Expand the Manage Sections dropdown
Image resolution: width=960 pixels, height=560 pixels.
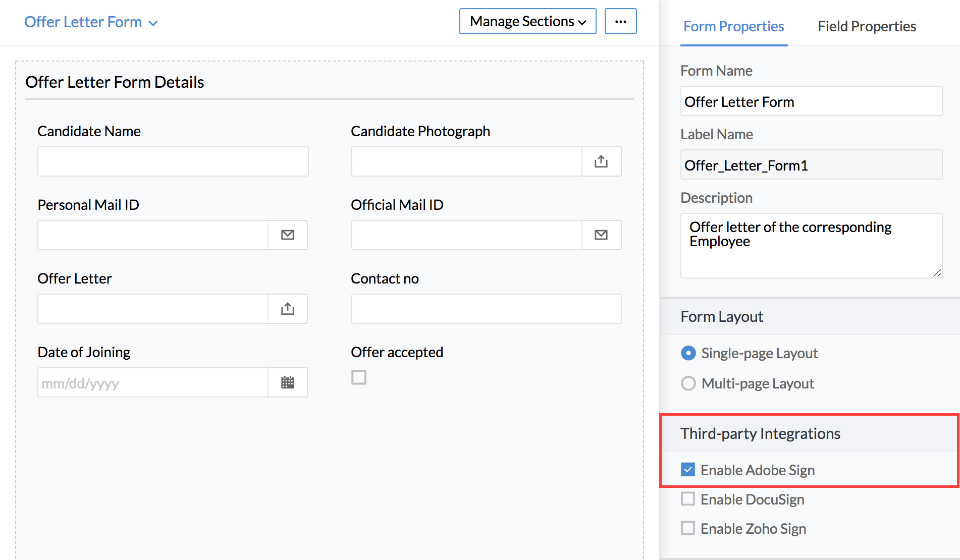[527, 22]
